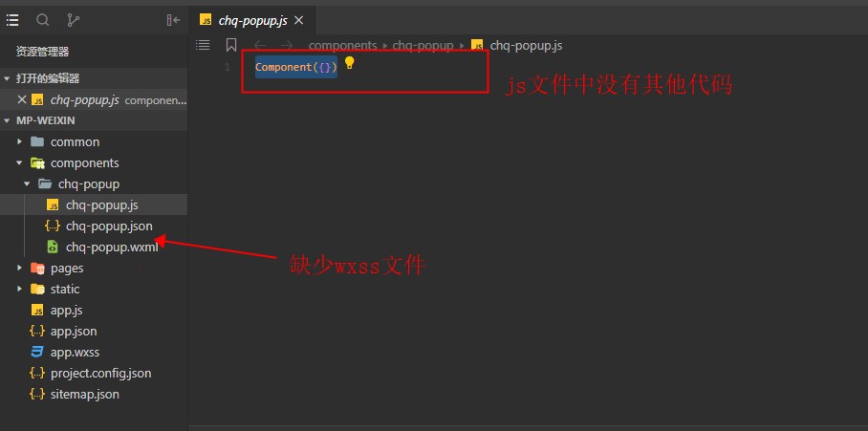Viewport: 868px width, 431px height.
Task: Click components in the breadcrumb path
Action: (342, 45)
